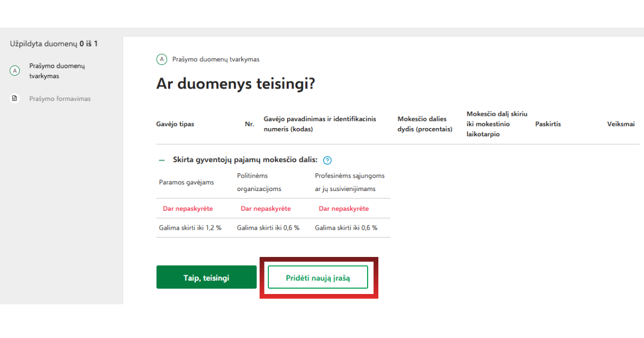Click the Mokesčio dalies dydis (procentais) header
The height and width of the screenshot is (338, 644).
pyautogui.click(x=425, y=124)
